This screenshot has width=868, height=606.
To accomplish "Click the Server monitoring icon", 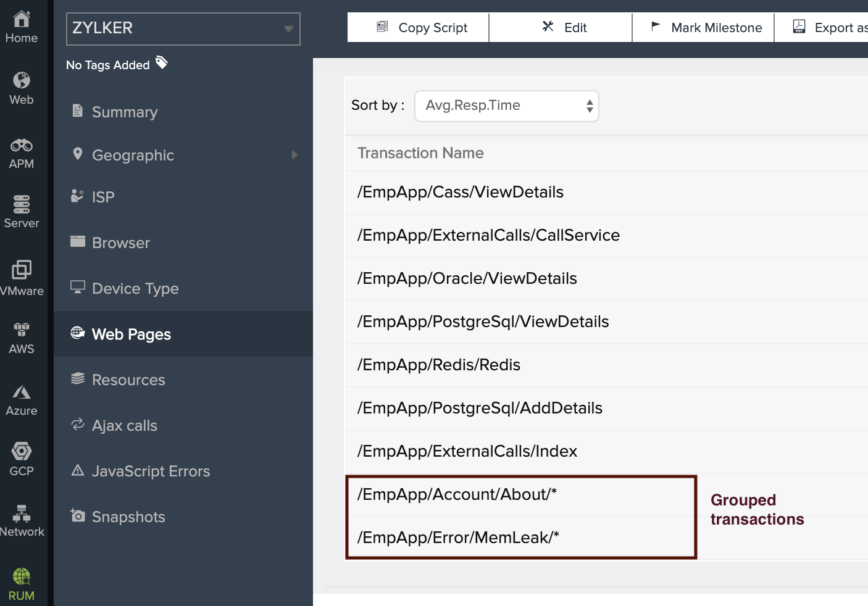I will (22, 204).
